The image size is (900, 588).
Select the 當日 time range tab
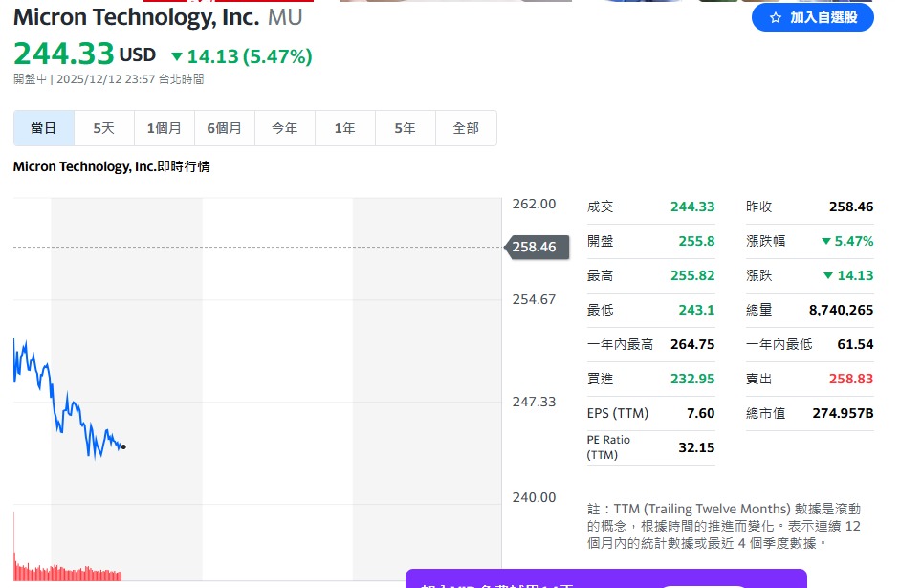(x=44, y=128)
